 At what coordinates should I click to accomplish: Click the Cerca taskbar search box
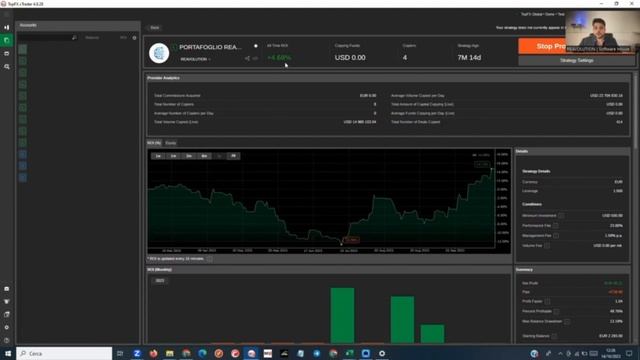tap(64, 353)
